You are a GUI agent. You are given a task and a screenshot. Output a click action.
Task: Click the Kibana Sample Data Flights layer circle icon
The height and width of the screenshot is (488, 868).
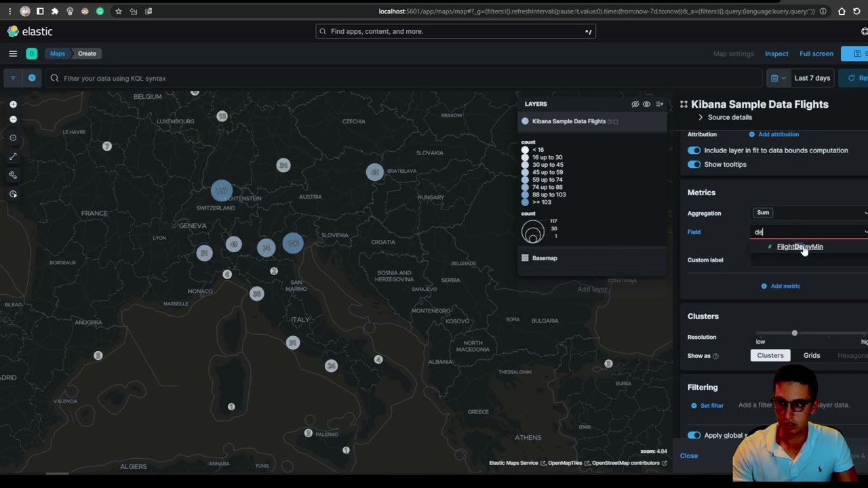coord(525,121)
